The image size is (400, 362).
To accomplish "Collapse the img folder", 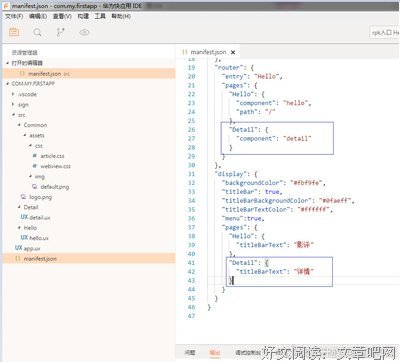I will (x=39, y=176).
